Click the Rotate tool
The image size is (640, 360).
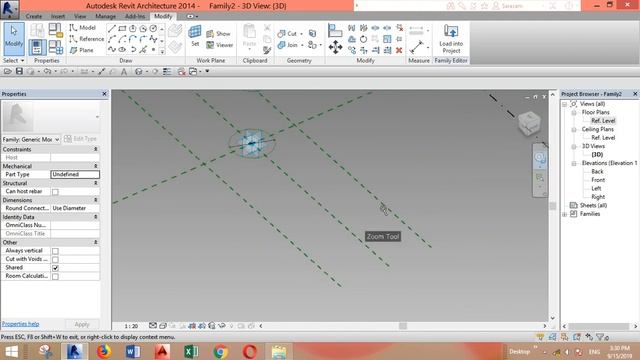coord(363,39)
